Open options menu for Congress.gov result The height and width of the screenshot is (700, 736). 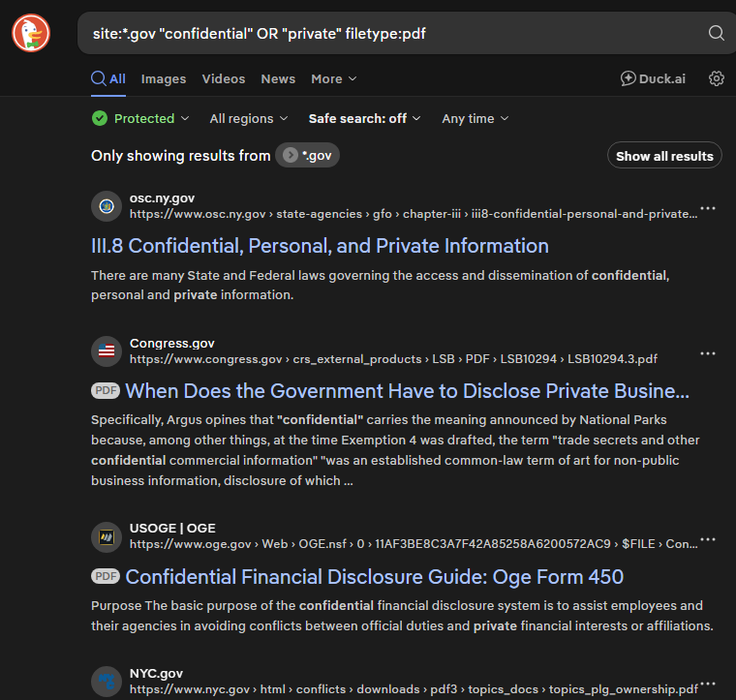click(x=707, y=353)
